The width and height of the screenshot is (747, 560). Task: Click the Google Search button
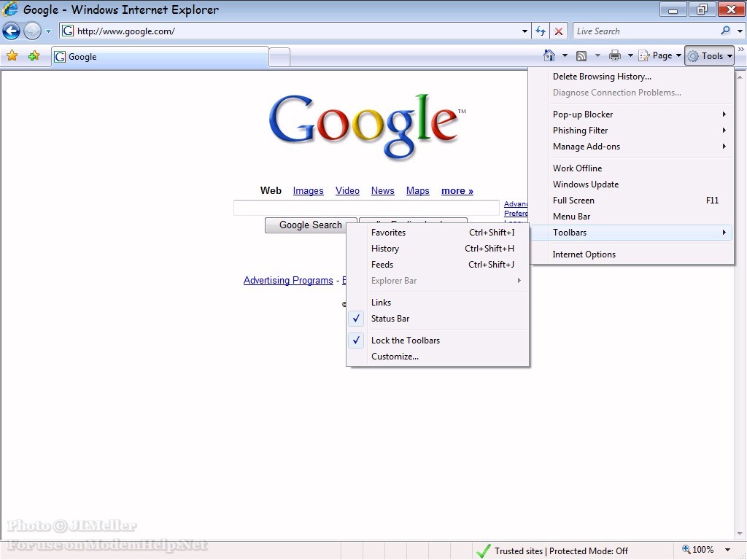(310, 225)
